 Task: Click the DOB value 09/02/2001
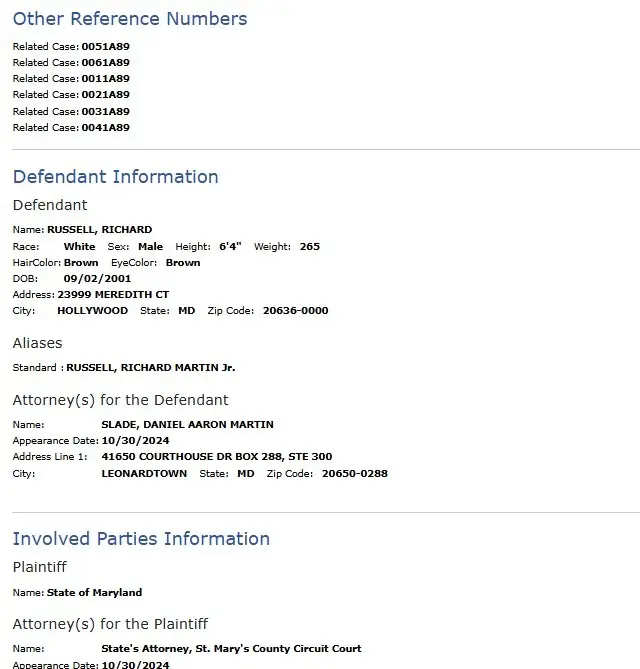pos(97,279)
